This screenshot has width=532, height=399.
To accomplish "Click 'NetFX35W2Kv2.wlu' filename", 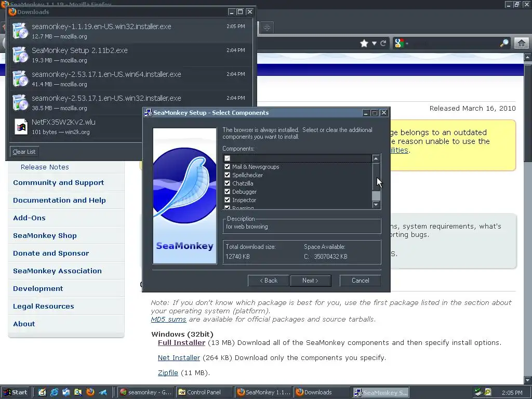I will point(63,122).
